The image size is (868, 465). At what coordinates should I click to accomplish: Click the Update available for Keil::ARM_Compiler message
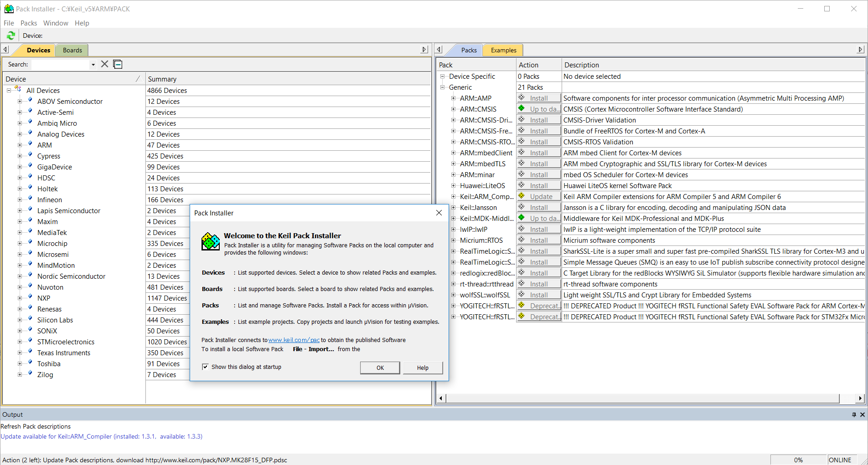[102, 436]
